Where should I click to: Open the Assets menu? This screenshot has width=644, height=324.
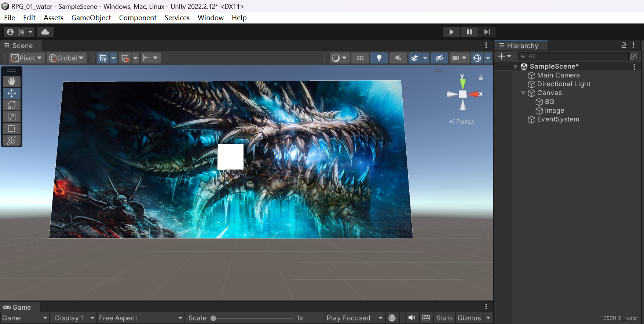click(x=54, y=18)
